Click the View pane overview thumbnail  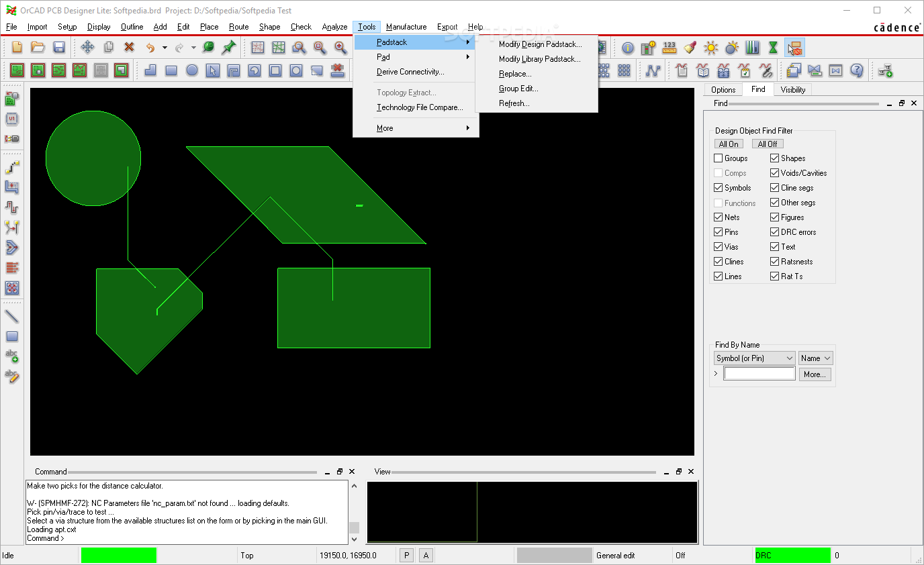coord(533,512)
